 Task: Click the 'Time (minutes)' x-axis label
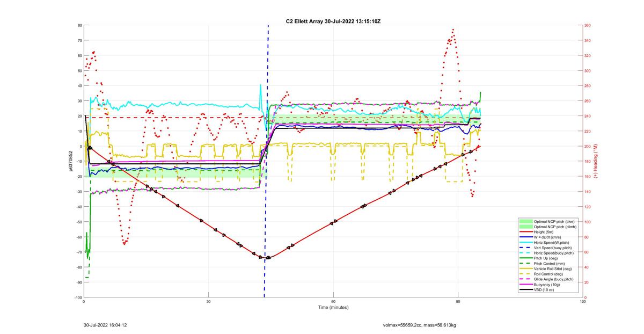tap(333, 308)
